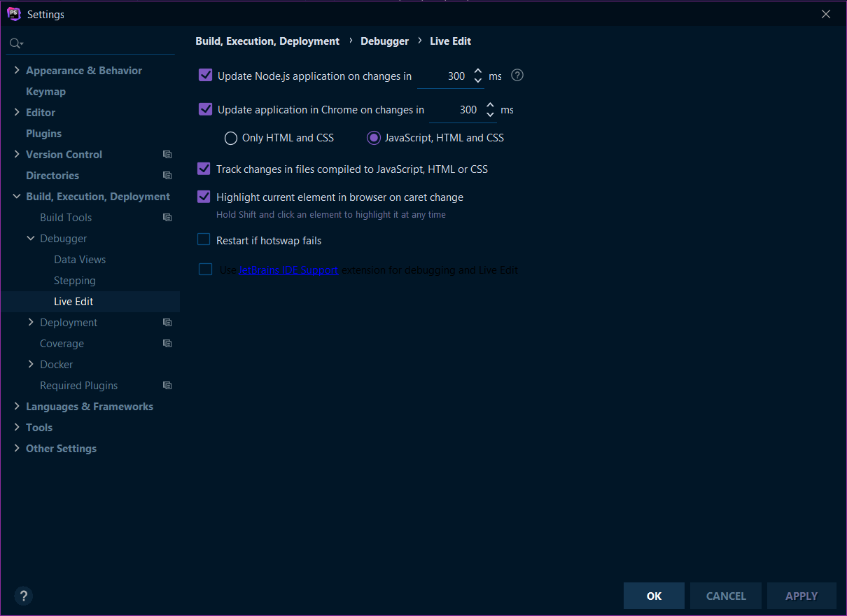Toggle Track changes in compiled files

[x=204, y=168]
